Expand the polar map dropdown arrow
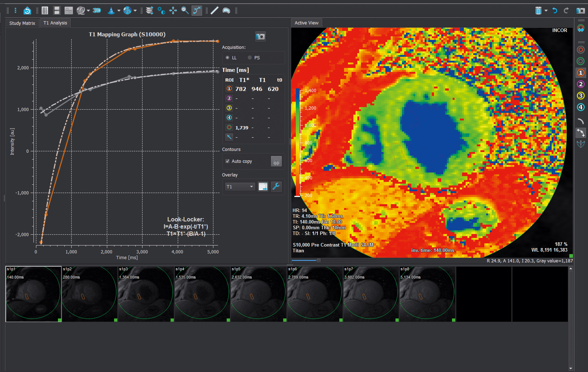Screen dimensions: 588x372 point(135,10)
